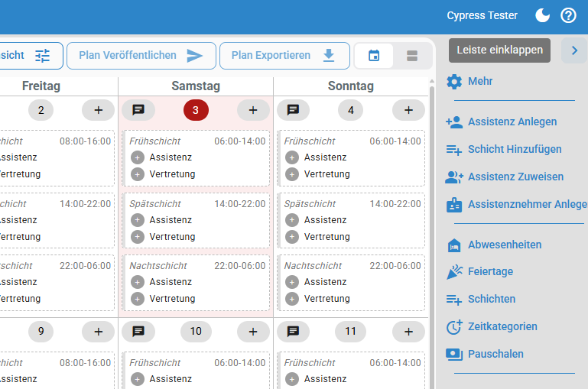This screenshot has width=588, height=389.
Task: Add Vertretung to Samstag 3 Spätschicht
Action: click(x=137, y=237)
